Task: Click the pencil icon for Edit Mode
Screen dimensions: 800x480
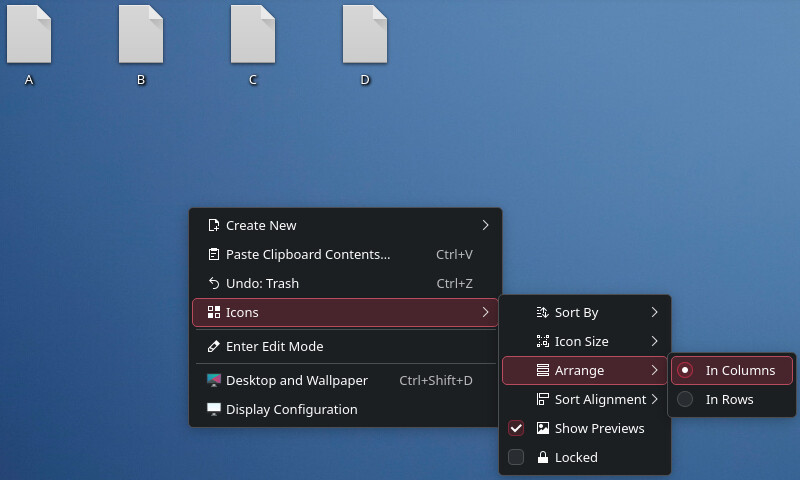Action: pos(213,346)
